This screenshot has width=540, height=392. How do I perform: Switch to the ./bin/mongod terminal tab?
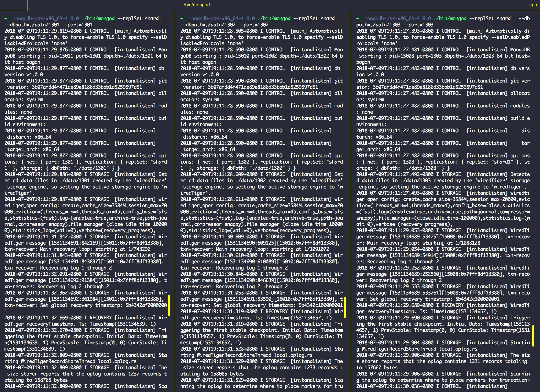coord(196,5)
